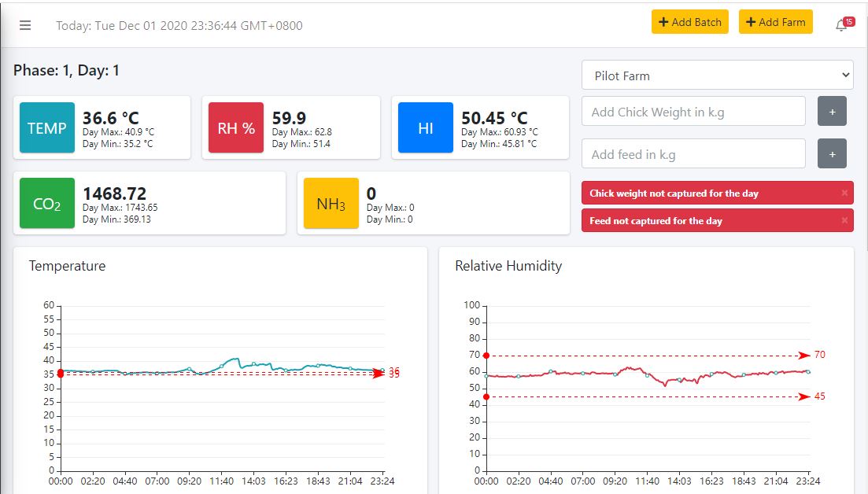The image size is (868, 494).
Task: Click the yellow NH3 tile
Action: coord(331,204)
